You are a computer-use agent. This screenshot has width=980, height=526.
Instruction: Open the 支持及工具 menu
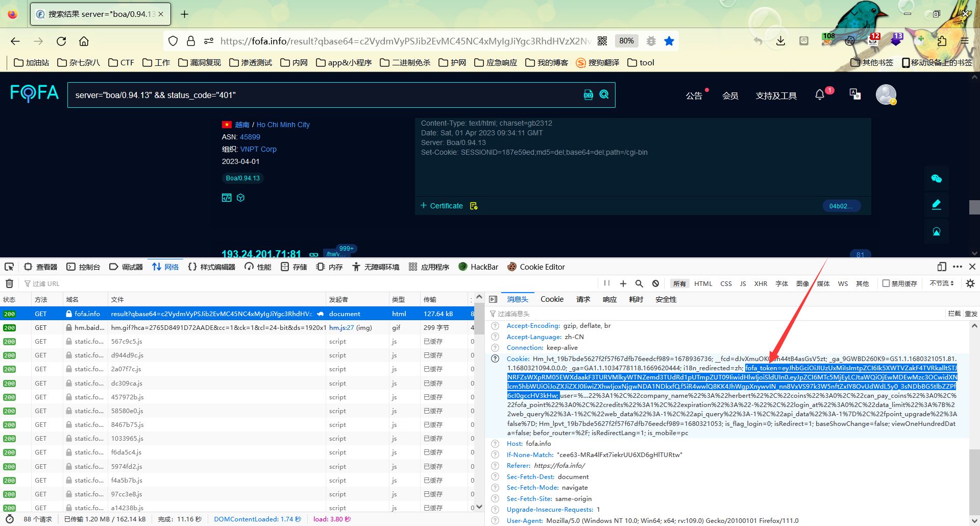click(776, 95)
